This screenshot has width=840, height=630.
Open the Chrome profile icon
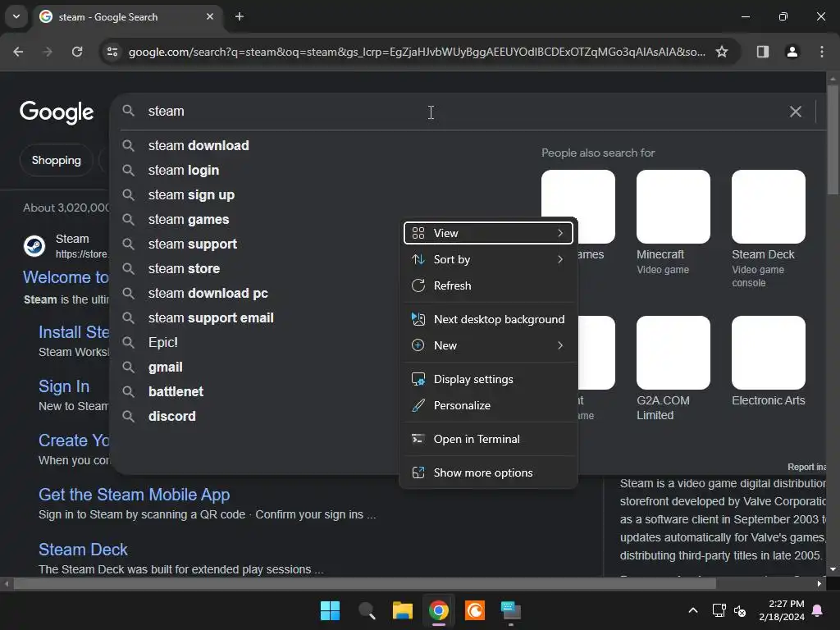pos(792,52)
